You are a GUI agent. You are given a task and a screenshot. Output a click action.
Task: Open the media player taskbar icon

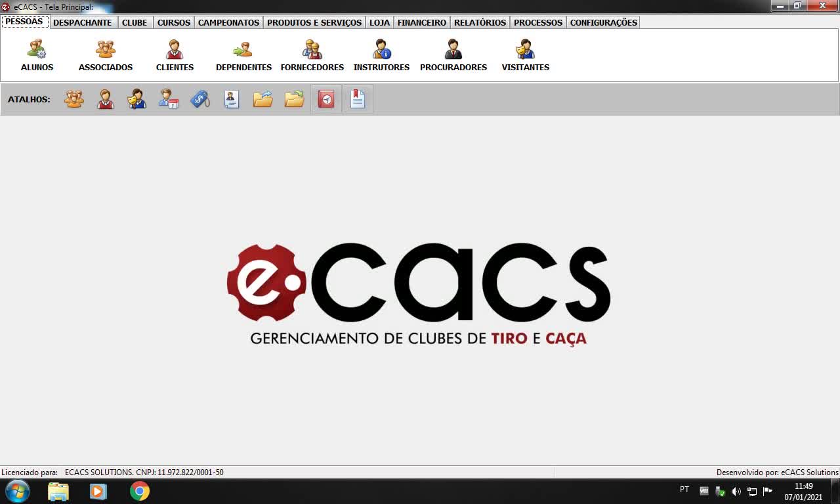pyautogui.click(x=98, y=492)
